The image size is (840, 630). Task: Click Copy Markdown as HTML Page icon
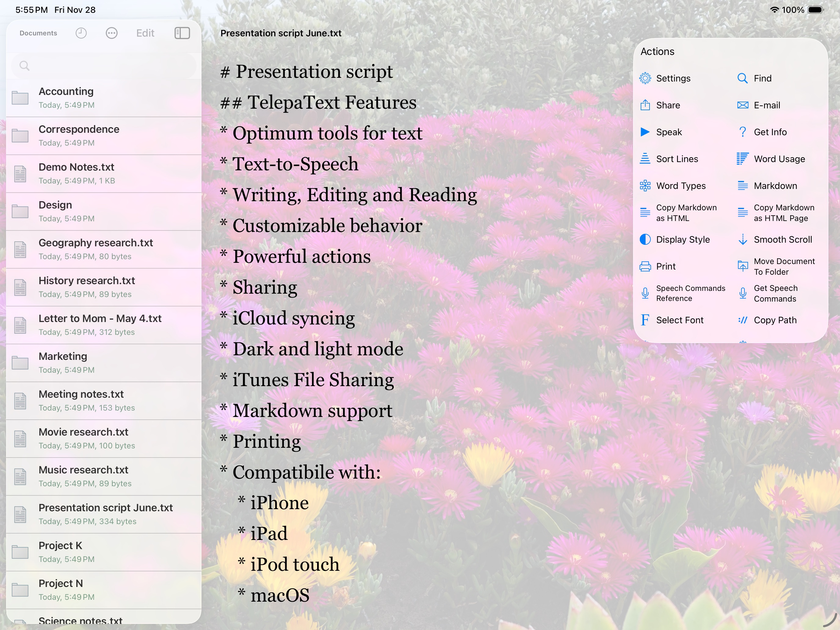point(742,213)
